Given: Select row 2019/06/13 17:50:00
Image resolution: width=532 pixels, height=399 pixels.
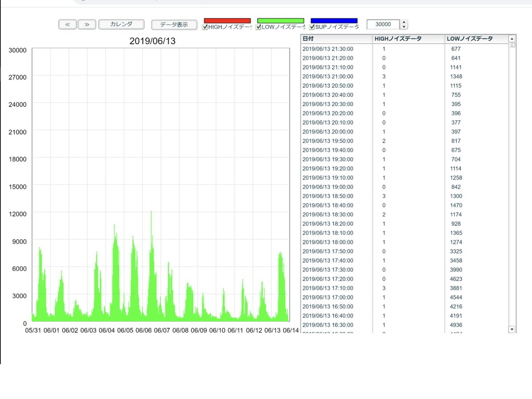Looking at the screenshot, I should tap(404, 251).
